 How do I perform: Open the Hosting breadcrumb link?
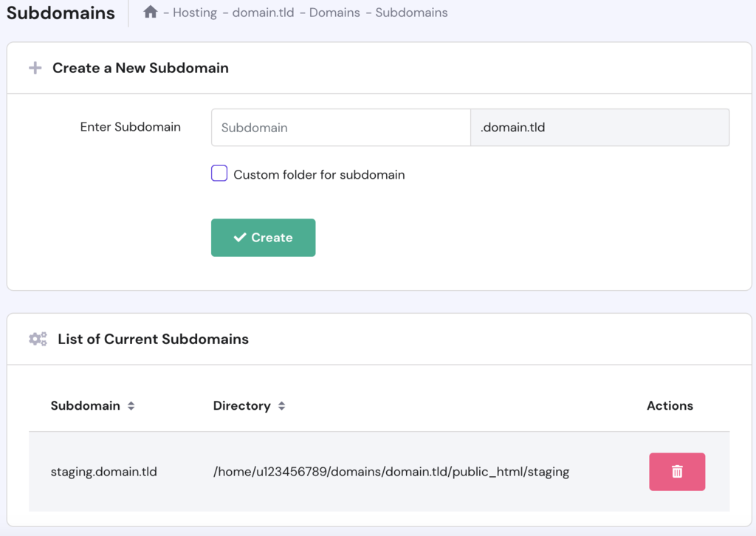[195, 13]
